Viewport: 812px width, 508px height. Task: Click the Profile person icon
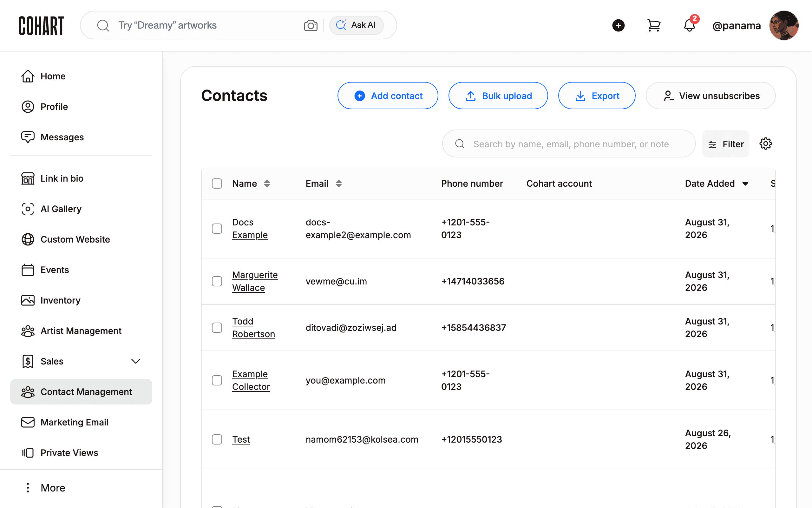tap(28, 107)
